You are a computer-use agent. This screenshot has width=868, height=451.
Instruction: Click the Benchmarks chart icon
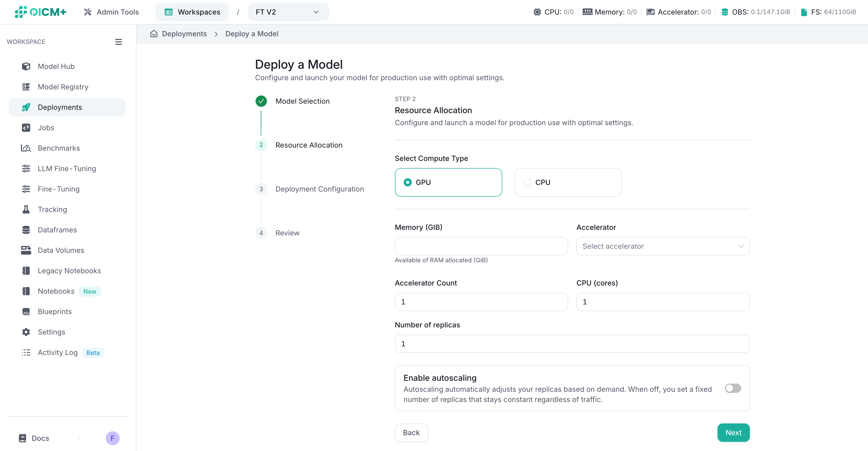pos(26,148)
